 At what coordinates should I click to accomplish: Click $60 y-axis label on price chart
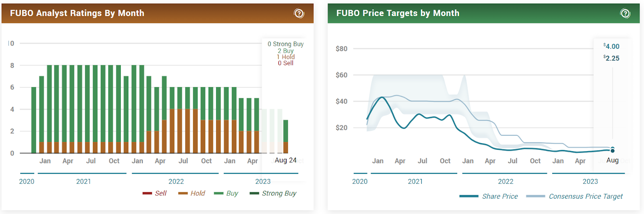[341, 75]
